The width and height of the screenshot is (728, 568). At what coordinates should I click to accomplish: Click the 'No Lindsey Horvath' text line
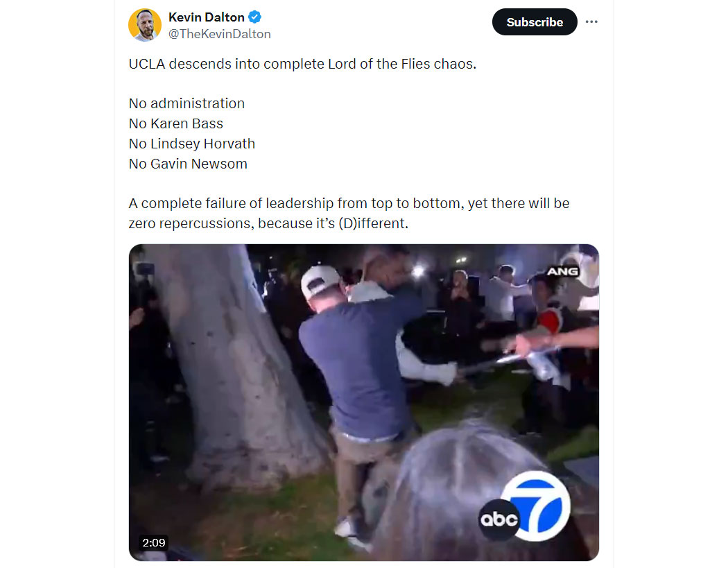[x=192, y=144]
